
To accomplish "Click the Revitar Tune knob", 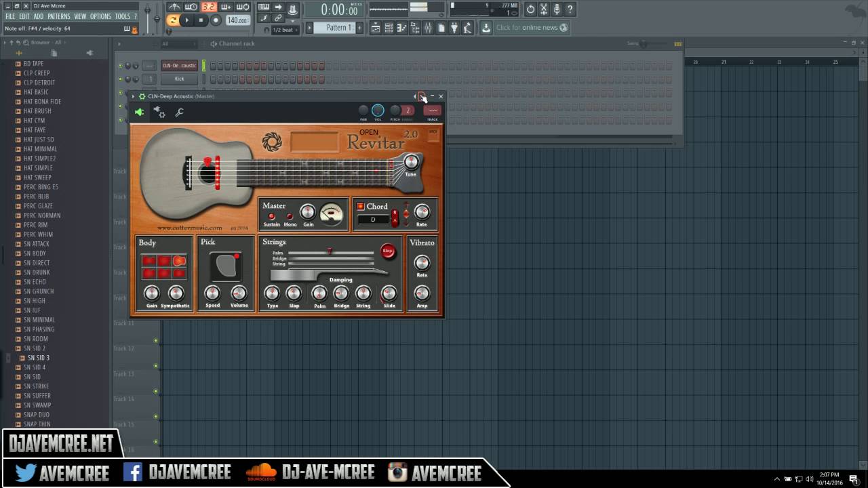I will click(x=411, y=162).
